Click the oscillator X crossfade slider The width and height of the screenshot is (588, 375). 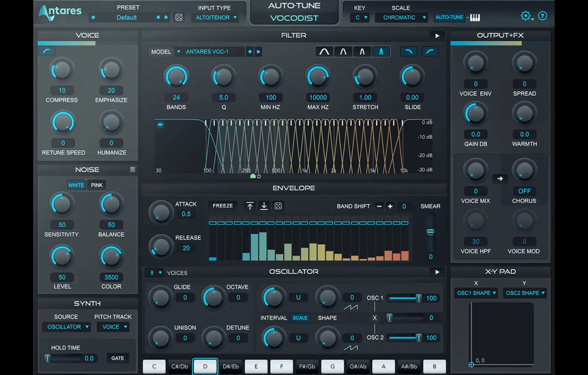pos(405,318)
